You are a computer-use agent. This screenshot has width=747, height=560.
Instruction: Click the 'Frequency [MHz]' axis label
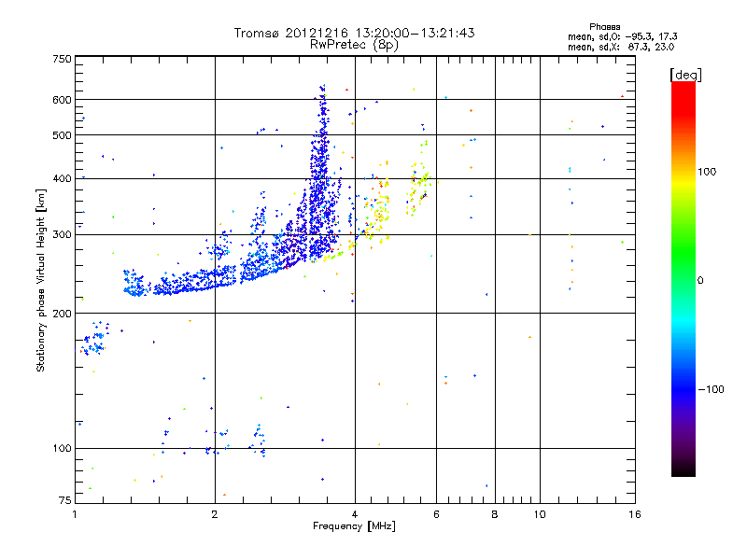(x=354, y=526)
